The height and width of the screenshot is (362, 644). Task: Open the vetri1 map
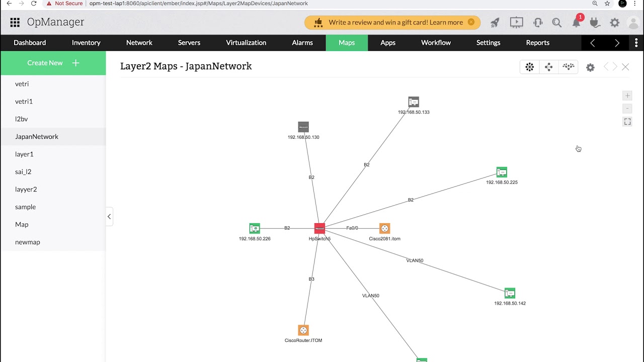click(x=53, y=102)
